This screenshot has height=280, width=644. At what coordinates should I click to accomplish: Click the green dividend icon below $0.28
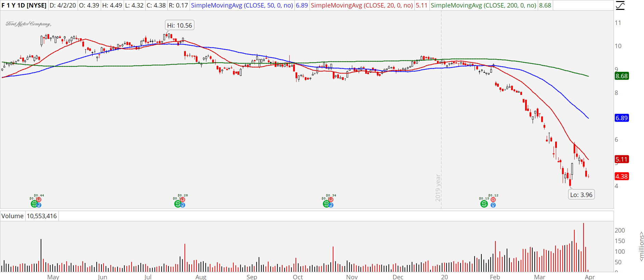coord(178,204)
